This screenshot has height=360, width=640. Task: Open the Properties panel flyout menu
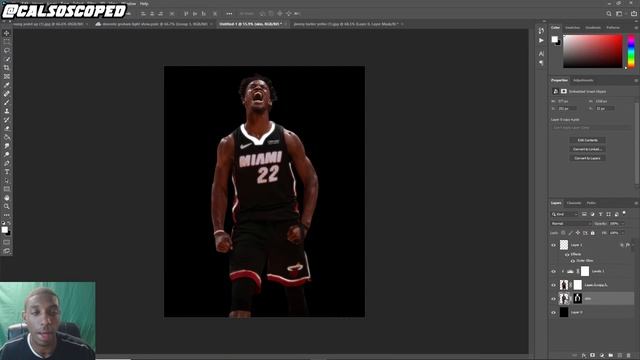(x=636, y=80)
